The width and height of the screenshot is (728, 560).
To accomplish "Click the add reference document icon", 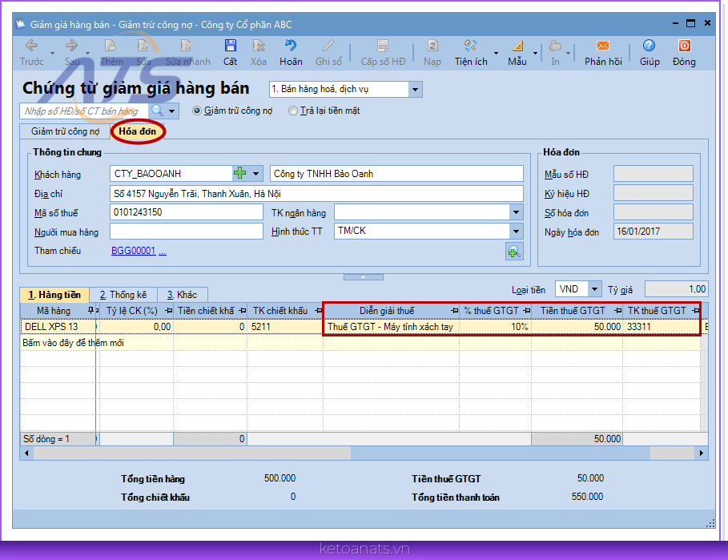I will (x=514, y=252).
